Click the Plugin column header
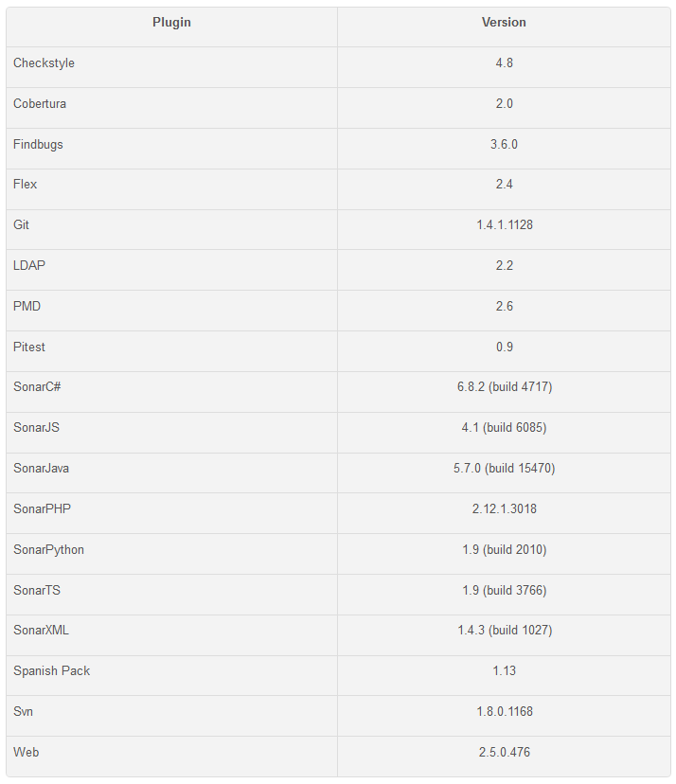Viewport: 676px width, 784px height. [x=171, y=23]
